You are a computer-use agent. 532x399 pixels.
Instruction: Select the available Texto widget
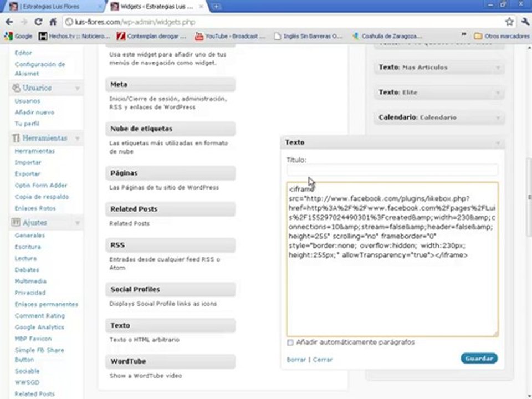[170, 326]
